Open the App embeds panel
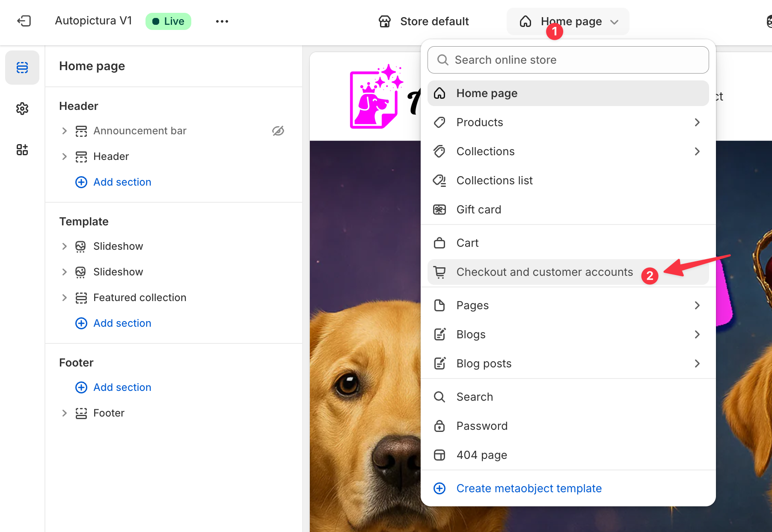The image size is (772, 532). [x=22, y=150]
